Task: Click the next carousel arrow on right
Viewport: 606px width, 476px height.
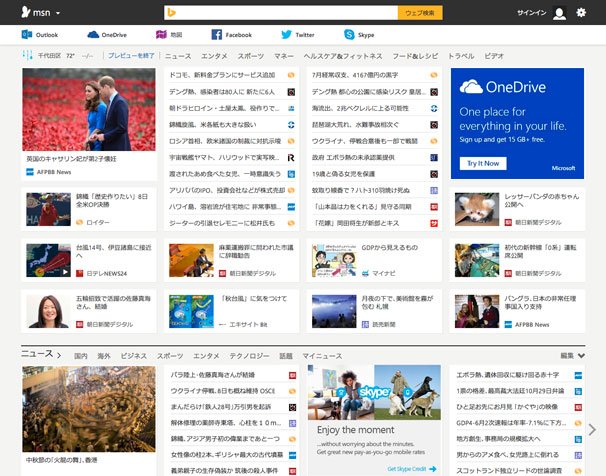Action: [592, 430]
